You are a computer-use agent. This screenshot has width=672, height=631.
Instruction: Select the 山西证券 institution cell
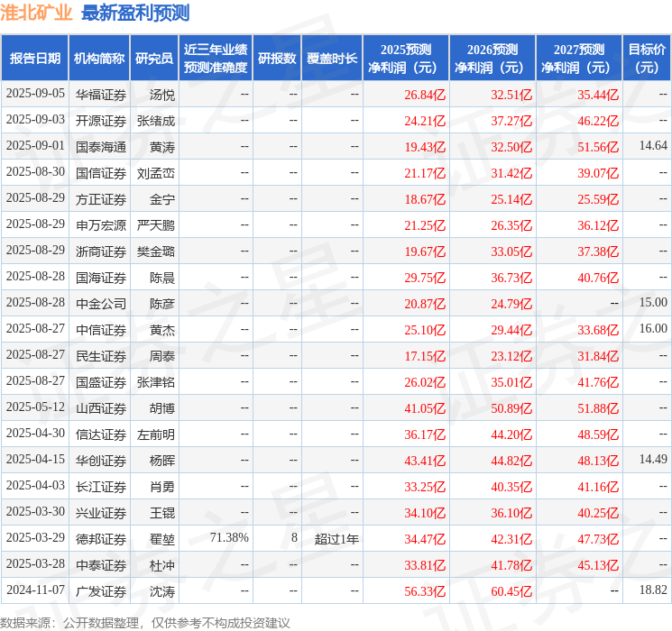101,408
